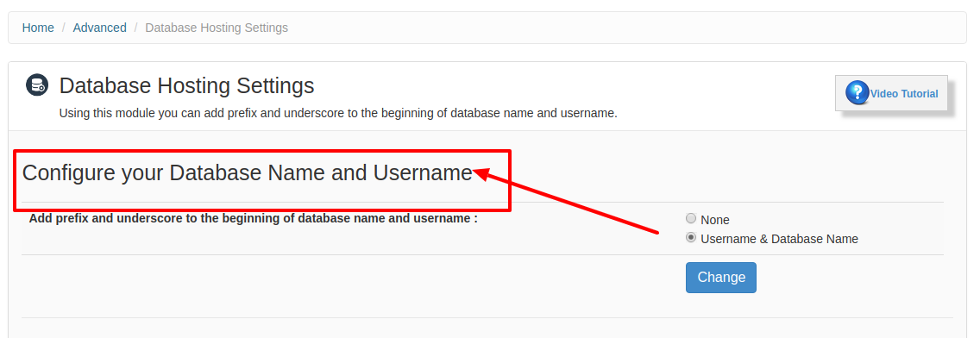Click the database icon beside page title
Viewport: 980px width, 338px height.
click(x=37, y=85)
